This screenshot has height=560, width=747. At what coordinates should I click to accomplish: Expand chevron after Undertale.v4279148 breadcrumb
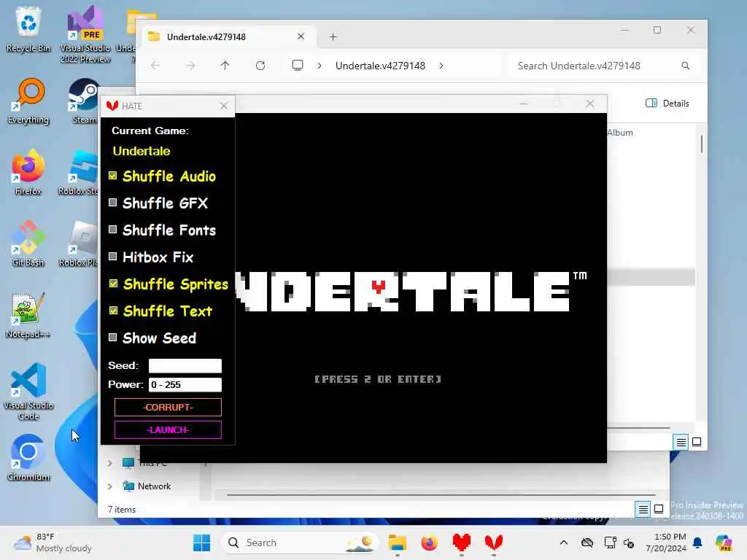click(x=441, y=66)
